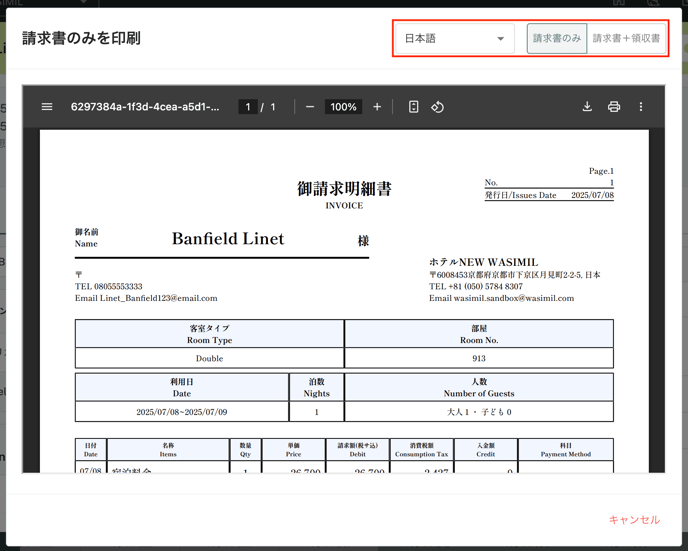
Task: Click the PDF file name 6297384a-1f3d-4cea-a5d1
Action: coord(145,107)
